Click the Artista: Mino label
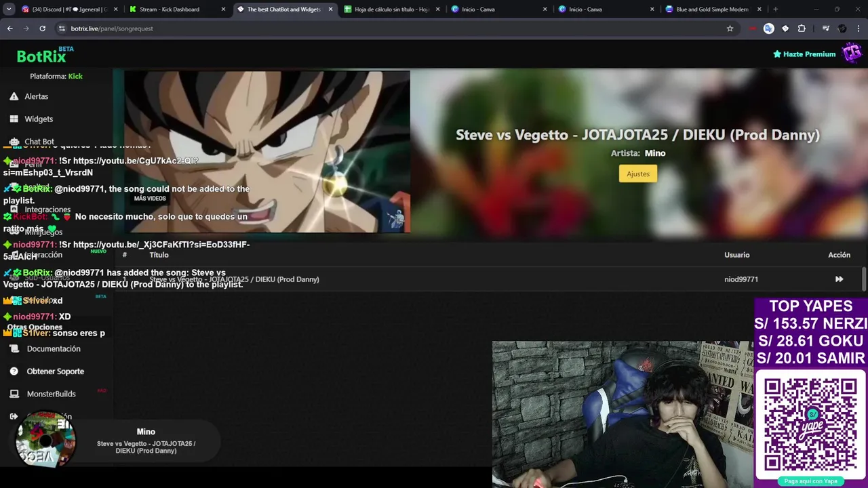This screenshot has width=868, height=488. click(x=638, y=153)
